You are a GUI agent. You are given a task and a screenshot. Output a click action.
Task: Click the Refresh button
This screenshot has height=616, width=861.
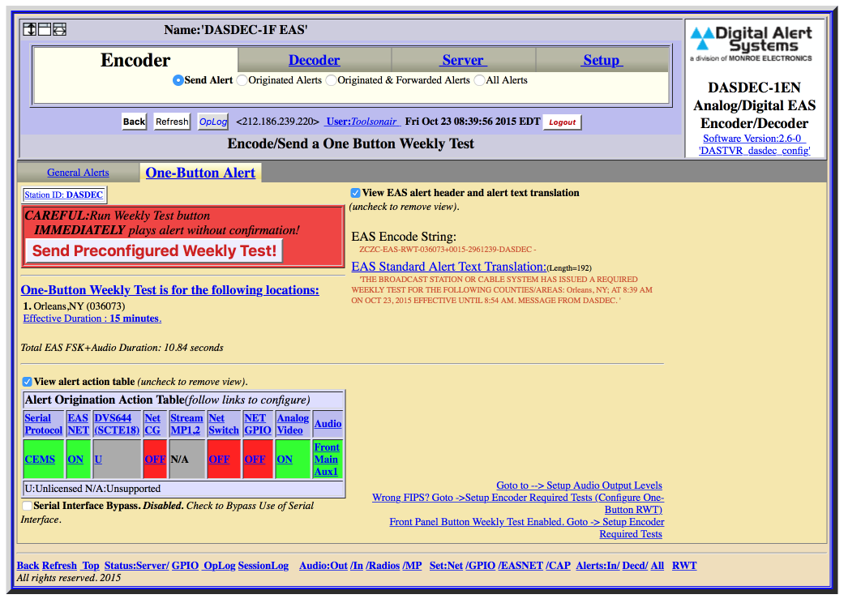172,122
